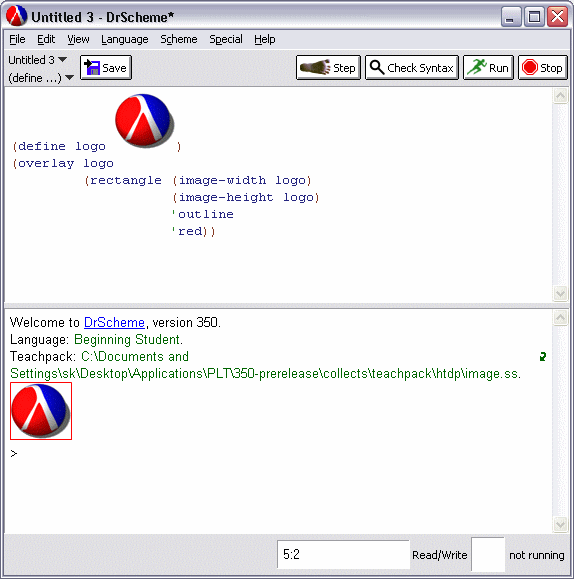
Task: Click the Run button
Action: pos(488,68)
